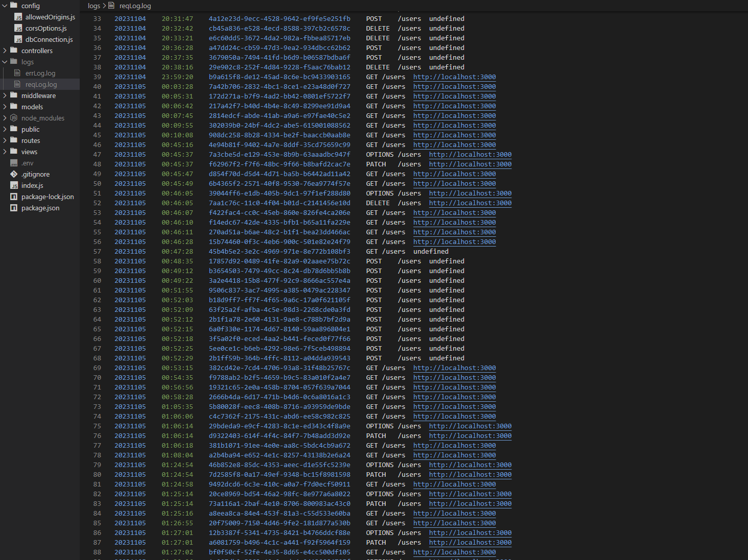Screen dimensions: 748x560
Task: Open the reqLog.log breadcrumb segment
Action: [135, 6]
